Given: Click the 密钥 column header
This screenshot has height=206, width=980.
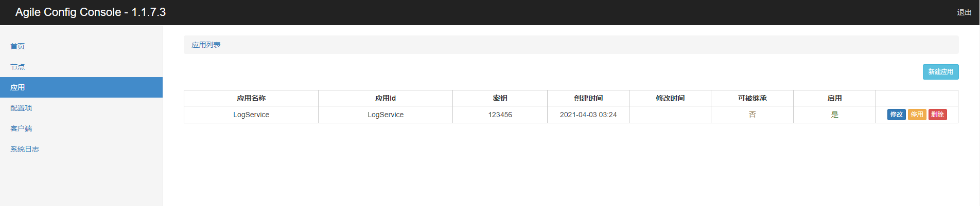Looking at the screenshot, I should click(500, 98).
